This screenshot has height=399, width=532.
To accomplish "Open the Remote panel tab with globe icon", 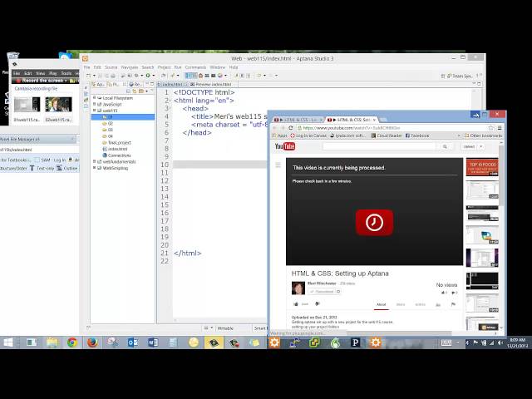I will [135, 84].
